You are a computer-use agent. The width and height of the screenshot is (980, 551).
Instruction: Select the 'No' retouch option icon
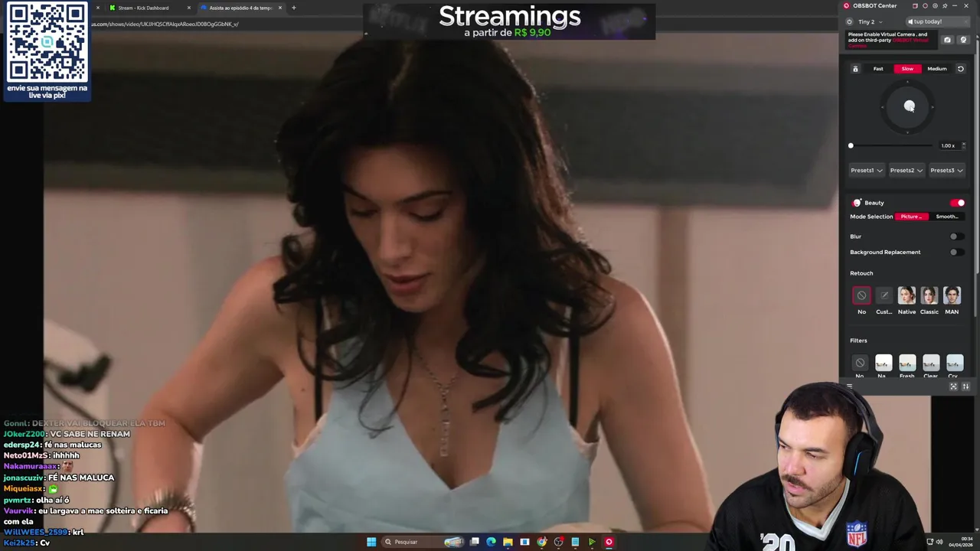click(x=861, y=295)
